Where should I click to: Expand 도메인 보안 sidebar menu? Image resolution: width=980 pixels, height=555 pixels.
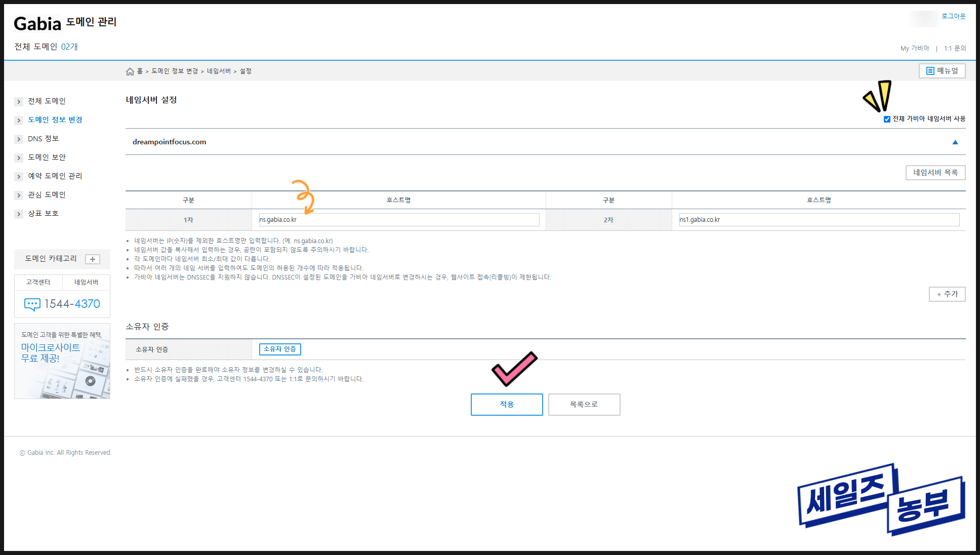[47, 157]
